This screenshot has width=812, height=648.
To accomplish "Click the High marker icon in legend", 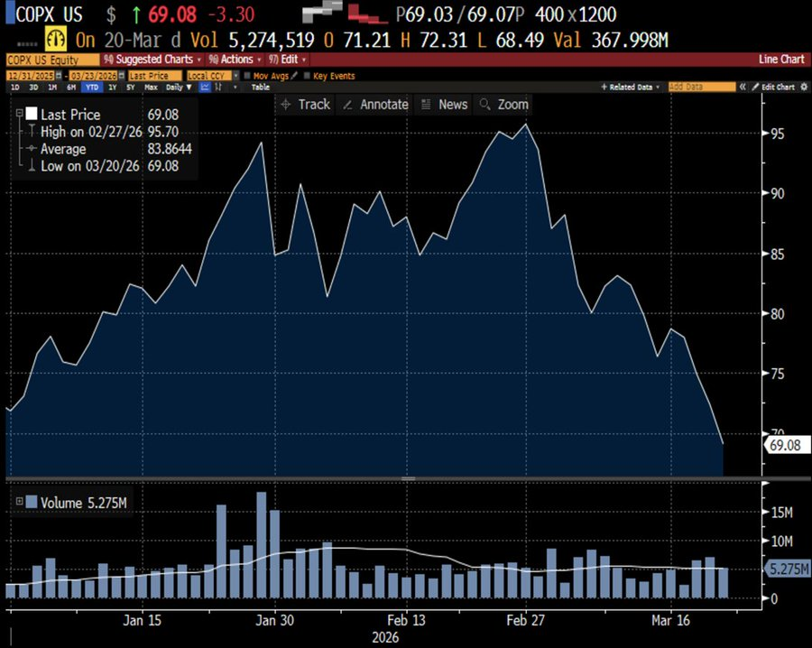I will point(32,131).
